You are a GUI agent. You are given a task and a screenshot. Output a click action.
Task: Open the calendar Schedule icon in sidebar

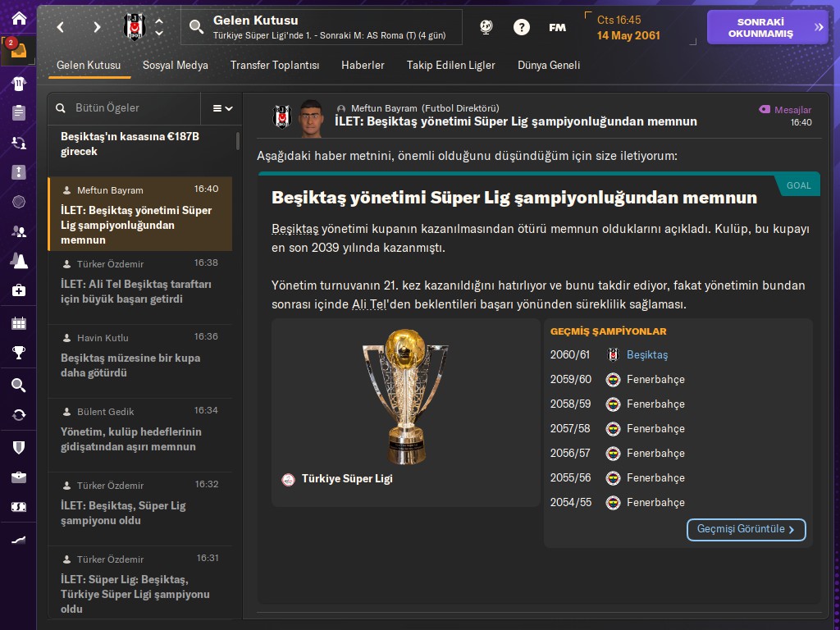point(19,323)
